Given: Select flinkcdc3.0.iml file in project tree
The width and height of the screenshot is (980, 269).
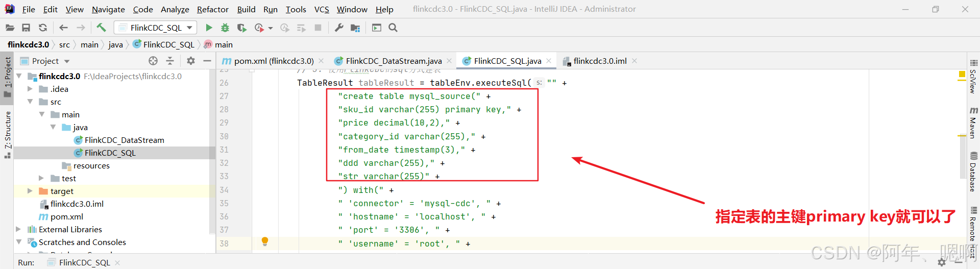Looking at the screenshot, I should coord(72,204).
